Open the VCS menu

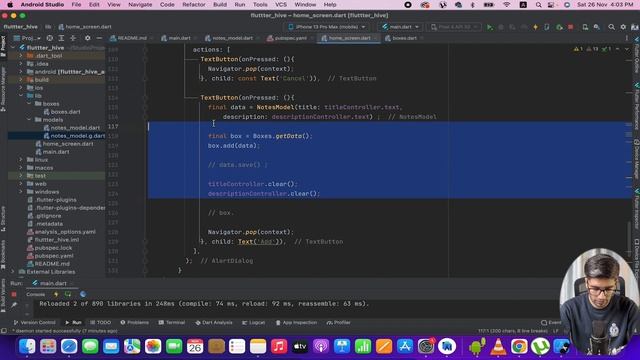pyautogui.click(x=280, y=5)
